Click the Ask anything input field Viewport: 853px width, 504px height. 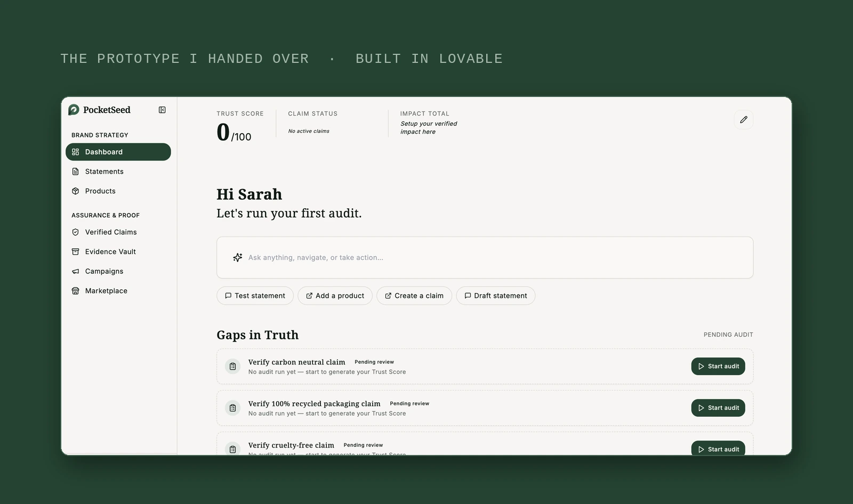tap(485, 257)
